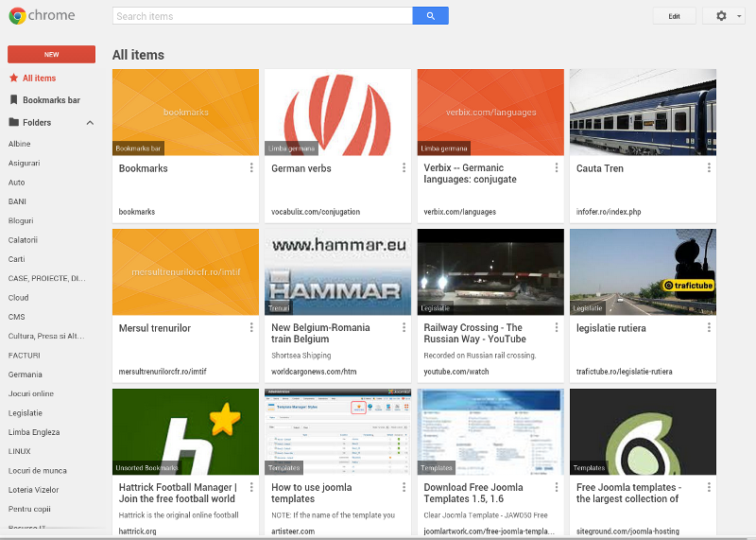Open more options for Bookmarks card
Viewport: 756px width, 540px height.
[251, 167]
